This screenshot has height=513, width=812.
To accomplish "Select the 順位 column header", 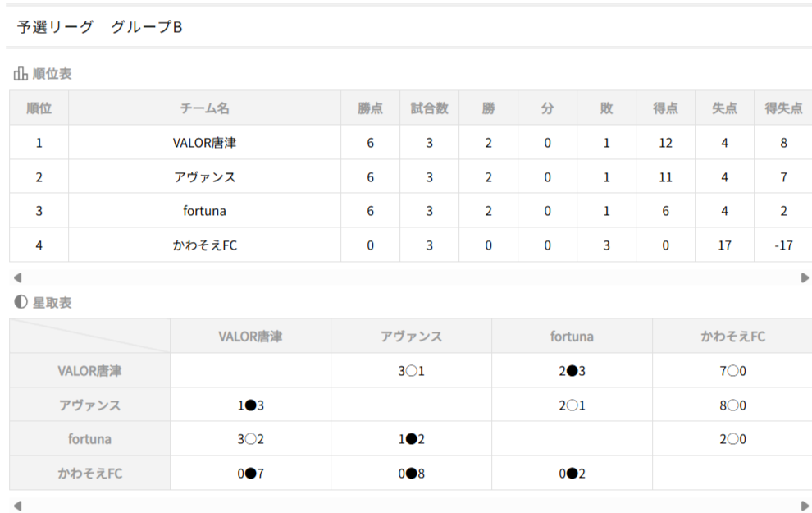I will click(x=39, y=108).
